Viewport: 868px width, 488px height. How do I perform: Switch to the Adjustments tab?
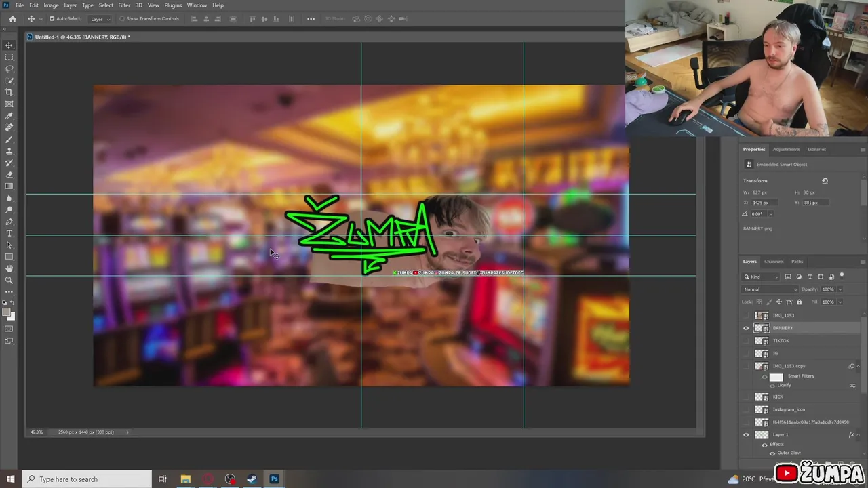pos(786,149)
